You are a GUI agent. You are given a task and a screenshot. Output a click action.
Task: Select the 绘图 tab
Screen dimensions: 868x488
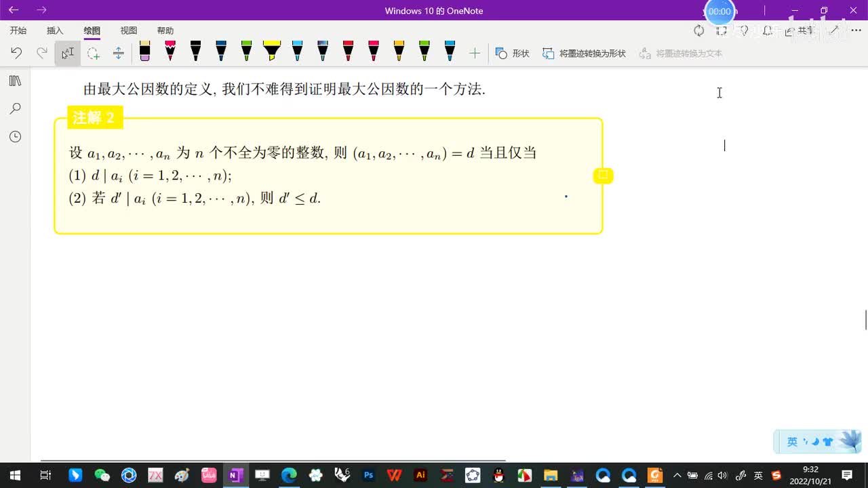coord(92,30)
